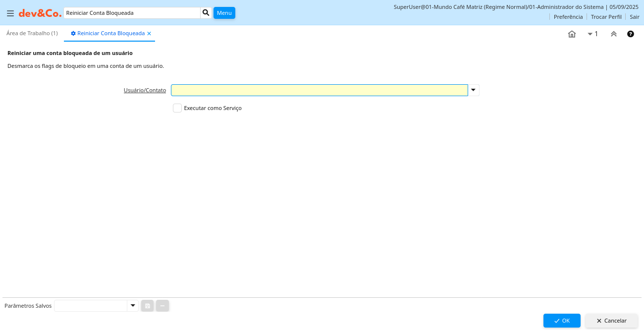
Task: Click into the Usuário/Contato input field
Action: pyautogui.click(x=319, y=90)
